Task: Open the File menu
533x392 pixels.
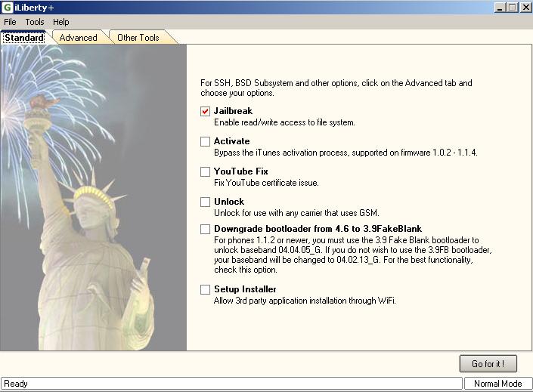Action: click(x=10, y=22)
